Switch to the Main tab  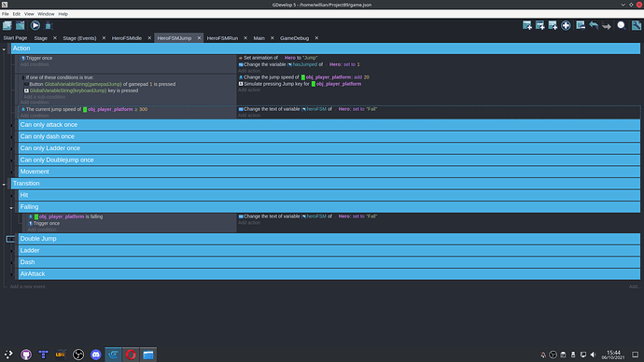click(259, 37)
